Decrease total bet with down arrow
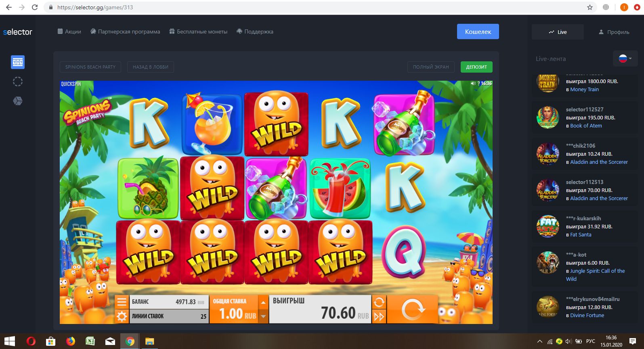The image size is (644, 349). coord(263,317)
